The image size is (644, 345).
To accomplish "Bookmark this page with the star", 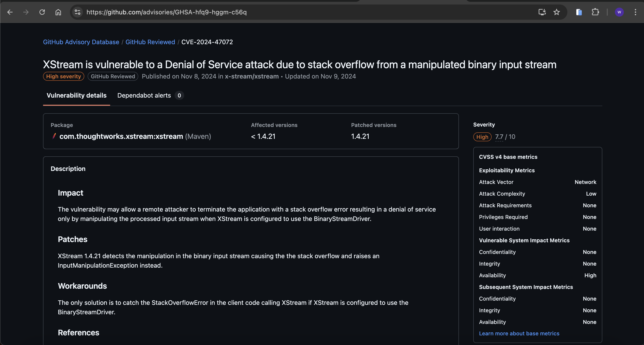I will coord(557,12).
